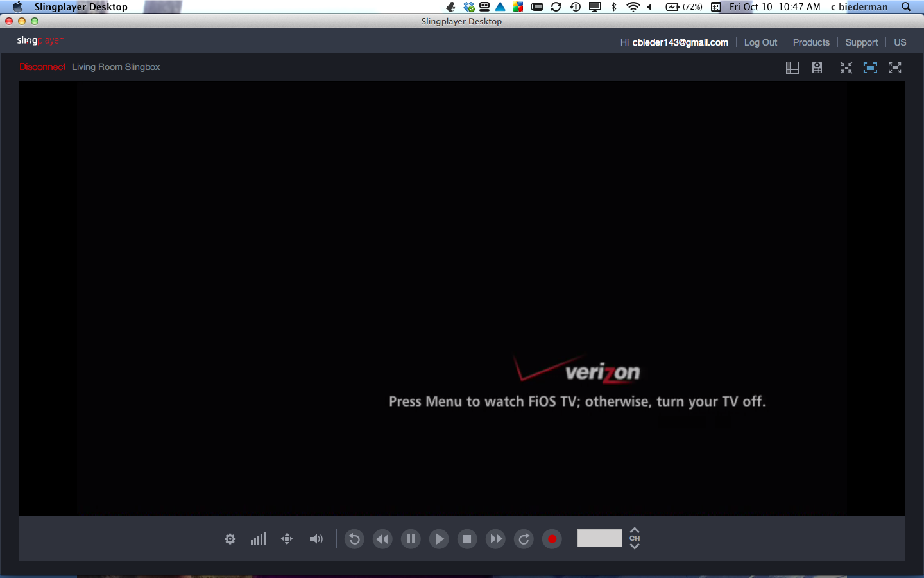The height and width of the screenshot is (578, 924).
Task: Open the Spotlight search magnifier
Action: [906, 6]
